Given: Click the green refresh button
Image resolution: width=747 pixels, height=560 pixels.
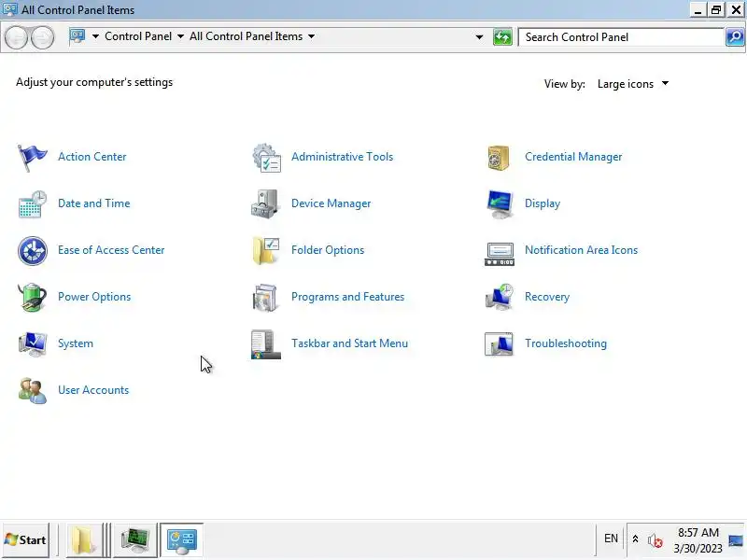Looking at the screenshot, I should point(502,37).
